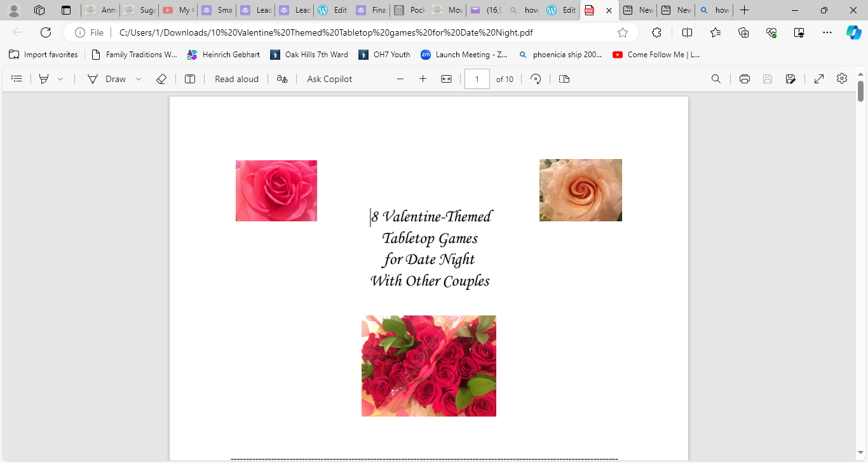Switch to the YouTube My tab
Screen dimensions: 868x463
178,10
